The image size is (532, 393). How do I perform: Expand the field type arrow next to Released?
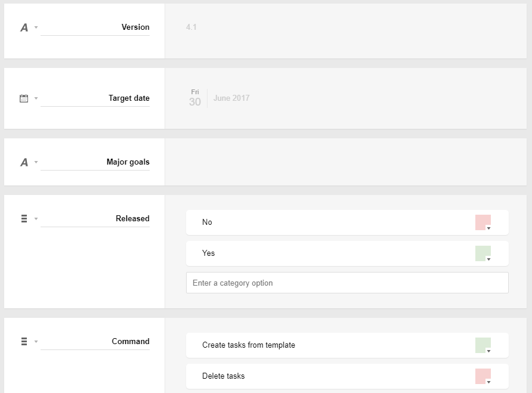tap(36, 219)
